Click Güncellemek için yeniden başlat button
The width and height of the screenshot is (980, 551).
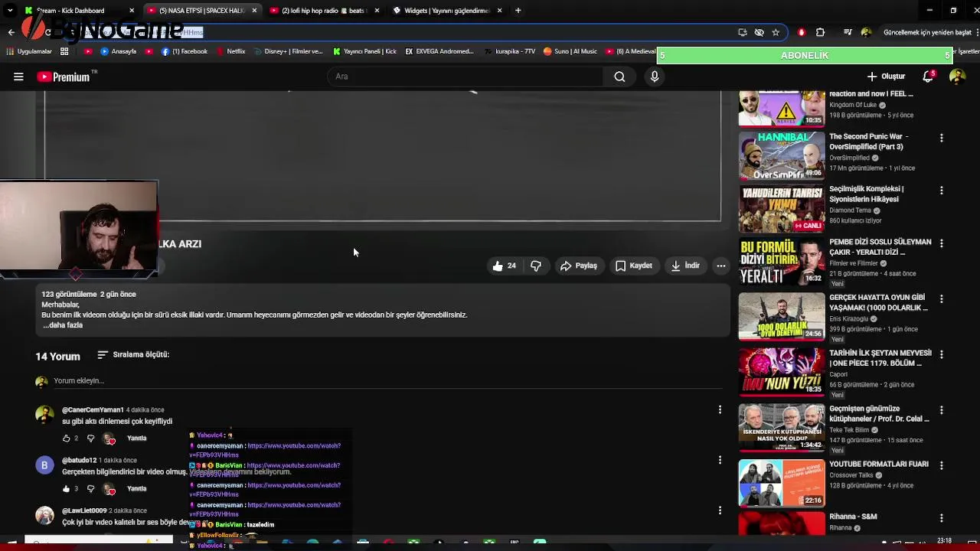pyautogui.click(x=927, y=32)
